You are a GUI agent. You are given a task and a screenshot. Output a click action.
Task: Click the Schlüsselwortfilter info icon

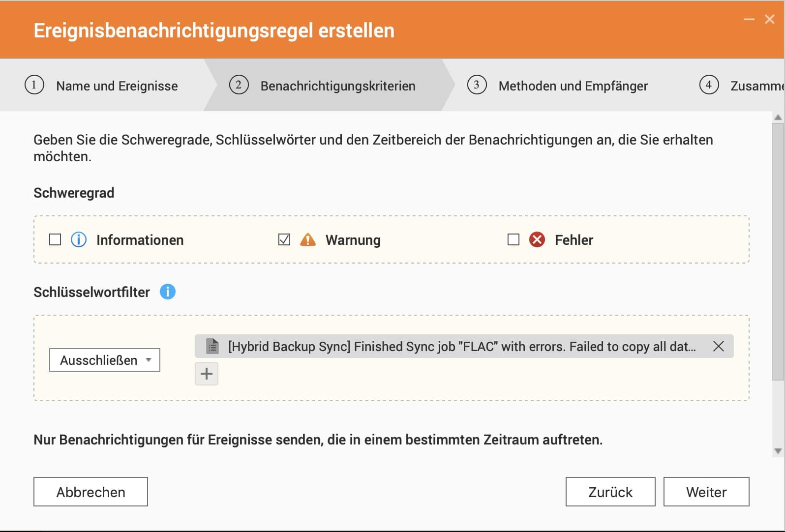[168, 292]
